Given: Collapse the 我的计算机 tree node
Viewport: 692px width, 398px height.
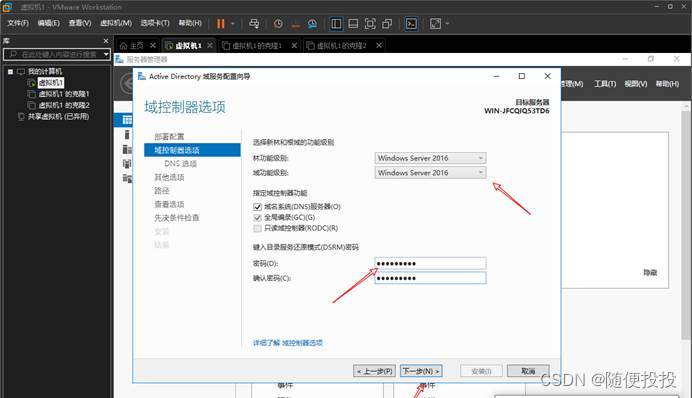Looking at the screenshot, I should 10,71.
